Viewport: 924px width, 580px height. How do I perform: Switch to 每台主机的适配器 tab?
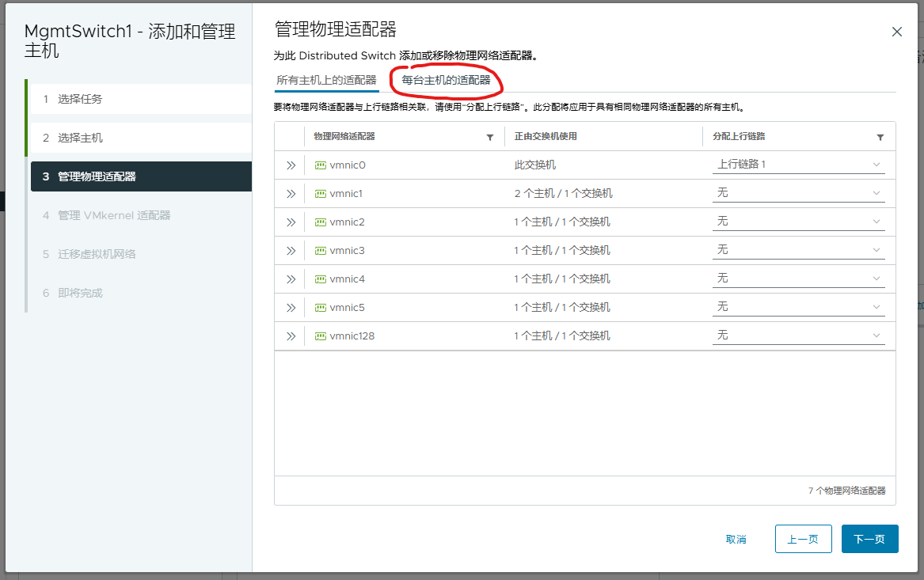(x=446, y=80)
